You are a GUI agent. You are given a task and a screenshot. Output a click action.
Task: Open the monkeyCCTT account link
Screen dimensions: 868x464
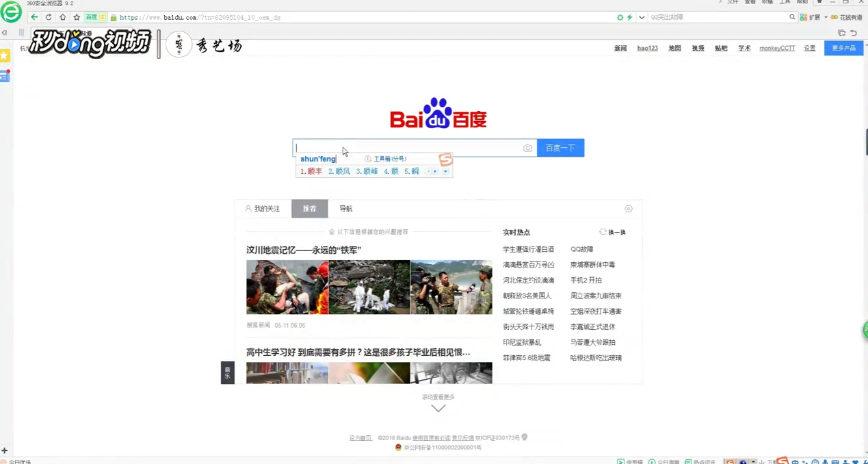777,49
